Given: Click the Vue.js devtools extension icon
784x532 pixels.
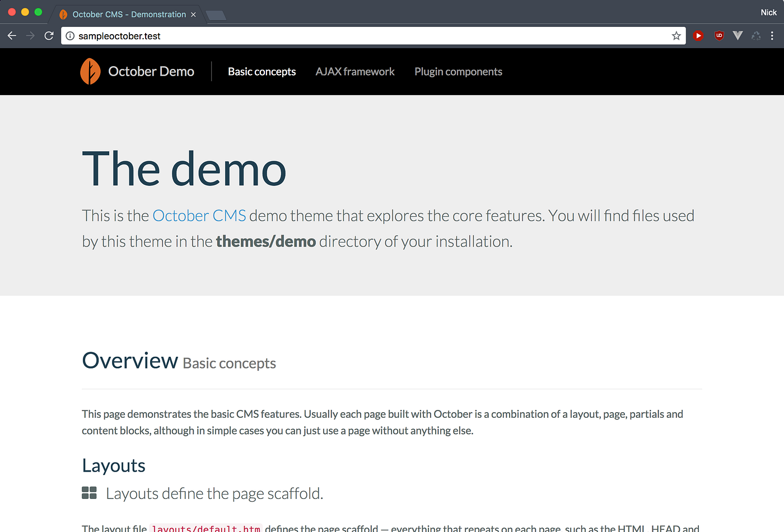Looking at the screenshot, I should pos(738,35).
